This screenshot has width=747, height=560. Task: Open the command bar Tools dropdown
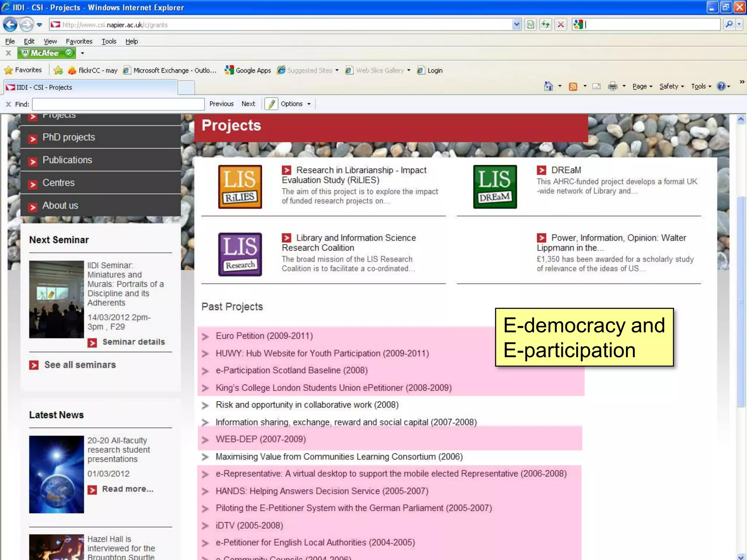coord(701,86)
